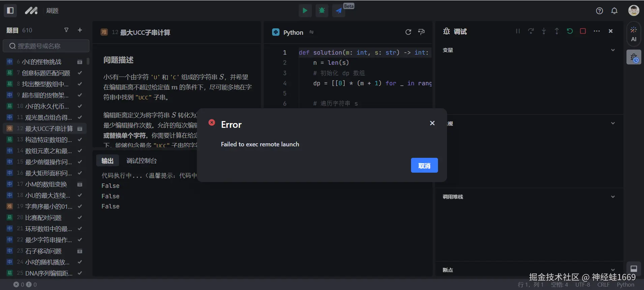This screenshot has width=644, height=290.
Task: Click the green Run code button
Action: [x=305, y=10]
